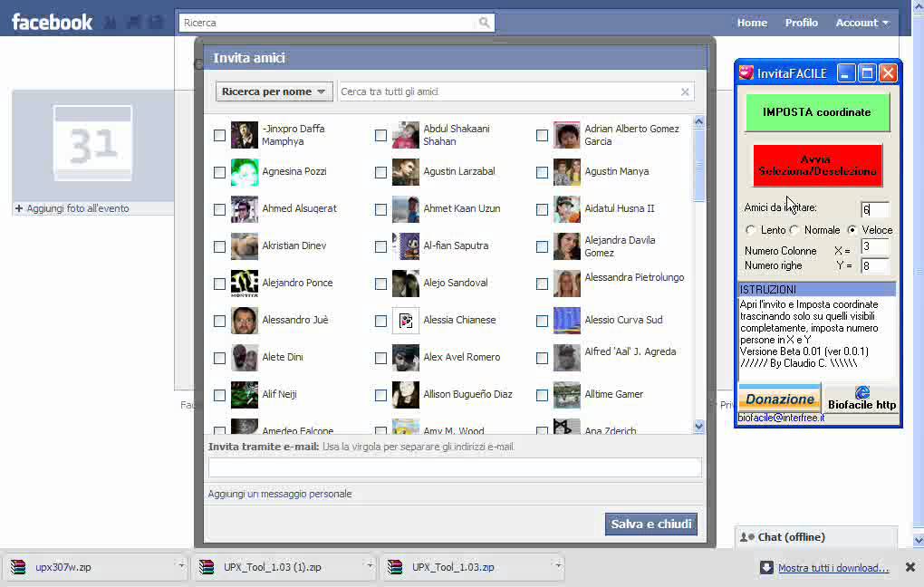Image resolution: width=924 pixels, height=587 pixels.
Task: Click the event calendar 31 image
Action: click(92, 142)
